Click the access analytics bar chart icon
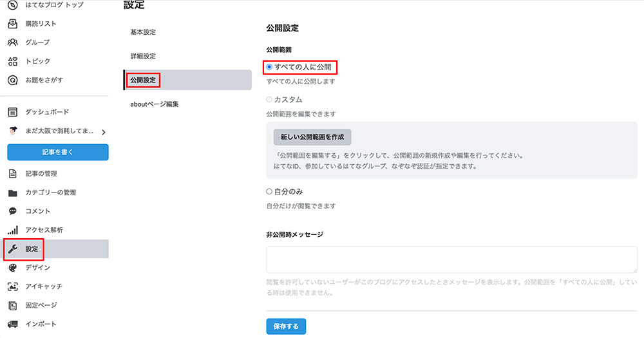 pyautogui.click(x=13, y=230)
